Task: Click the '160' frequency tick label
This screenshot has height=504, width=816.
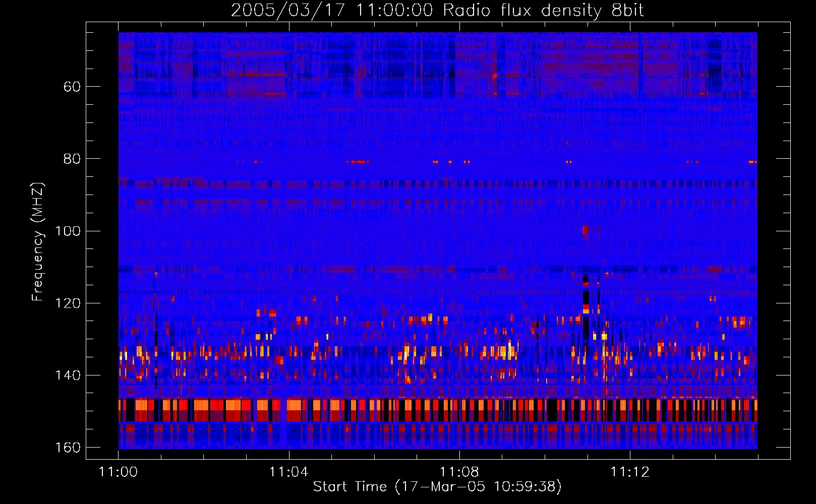Action: (68, 448)
